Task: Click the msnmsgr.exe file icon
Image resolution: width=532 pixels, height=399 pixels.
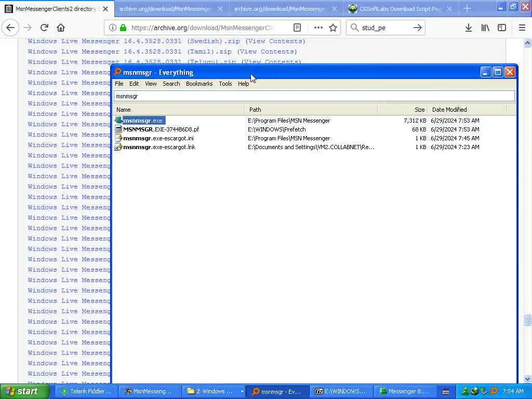Action: pos(118,120)
